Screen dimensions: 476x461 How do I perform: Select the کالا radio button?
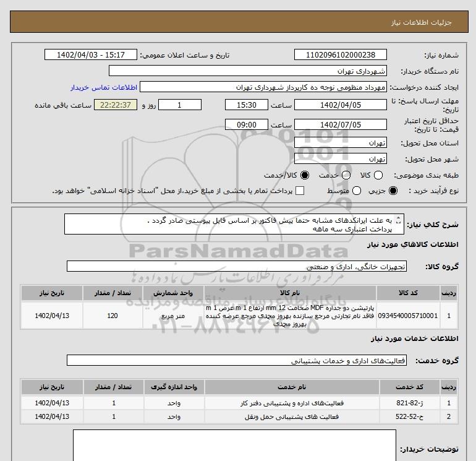tap(378, 175)
